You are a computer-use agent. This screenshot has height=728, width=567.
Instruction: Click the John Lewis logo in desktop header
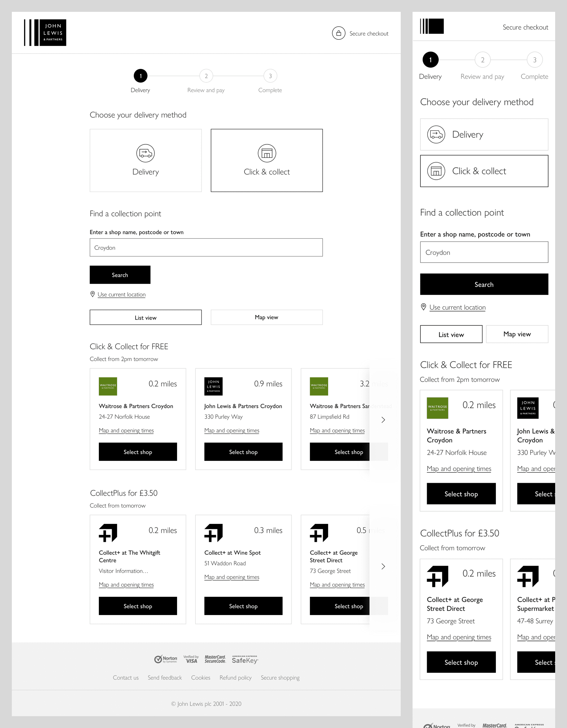pyautogui.click(x=45, y=33)
